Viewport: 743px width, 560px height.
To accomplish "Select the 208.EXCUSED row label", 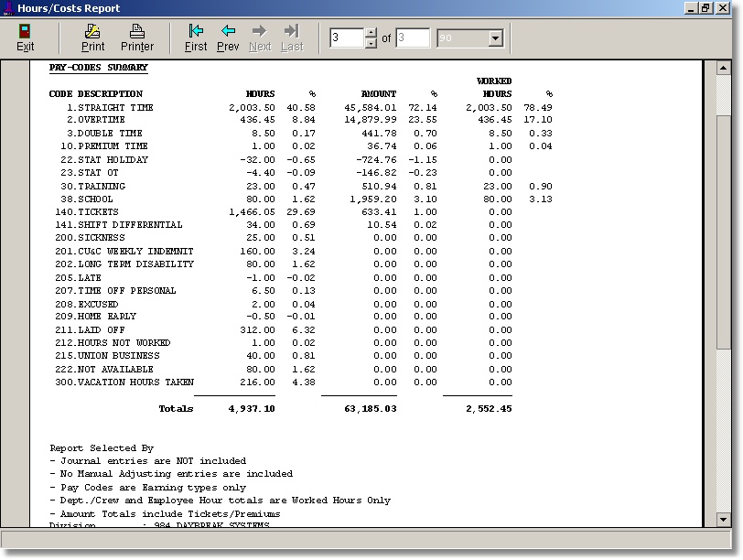I will [87, 304].
